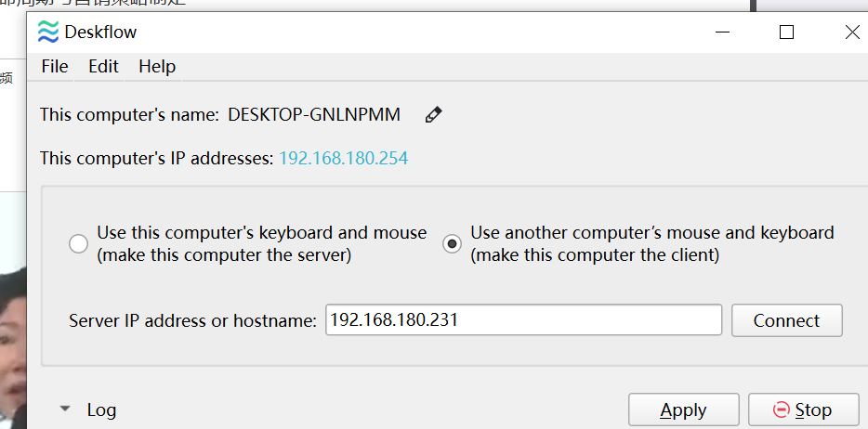Click the This computer's name label
The height and width of the screenshot is (429, 868).
[129, 115]
